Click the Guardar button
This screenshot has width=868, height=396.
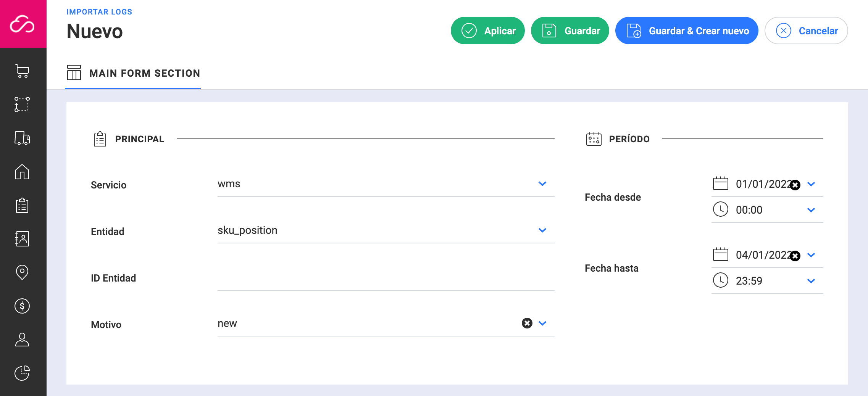pyautogui.click(x=570, y=31)
